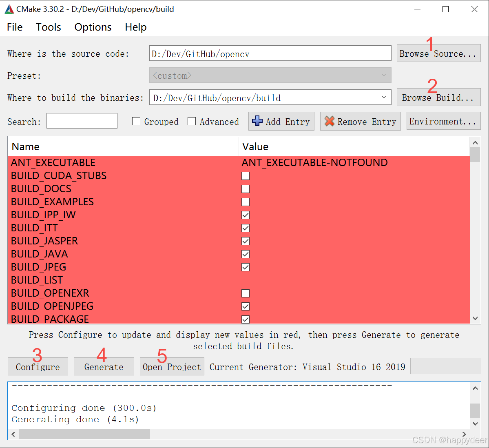The height and width of the screenshot is (448, 489).
Task: Open the Tools menu
Action: tap(49, 27)
